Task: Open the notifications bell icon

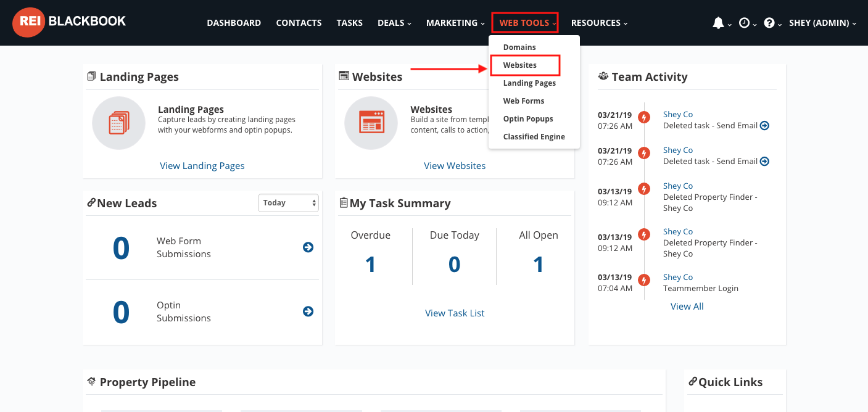Action: [718, 23]
